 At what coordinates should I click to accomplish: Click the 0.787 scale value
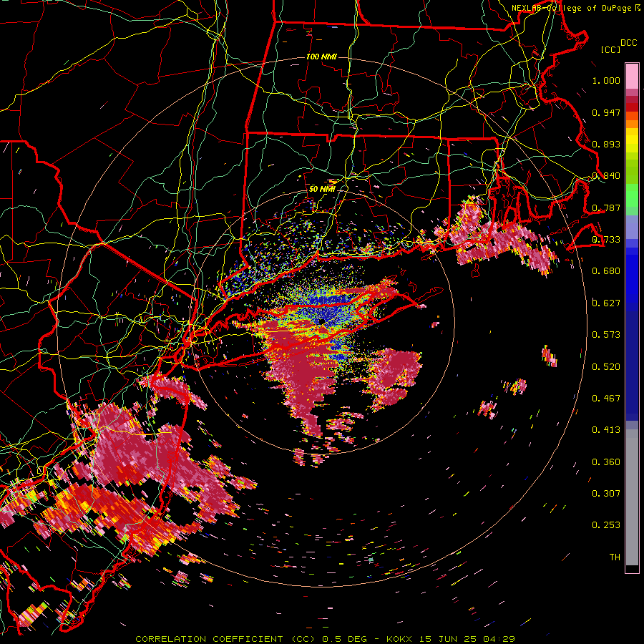pyautogui.click(x=606, y=208)
